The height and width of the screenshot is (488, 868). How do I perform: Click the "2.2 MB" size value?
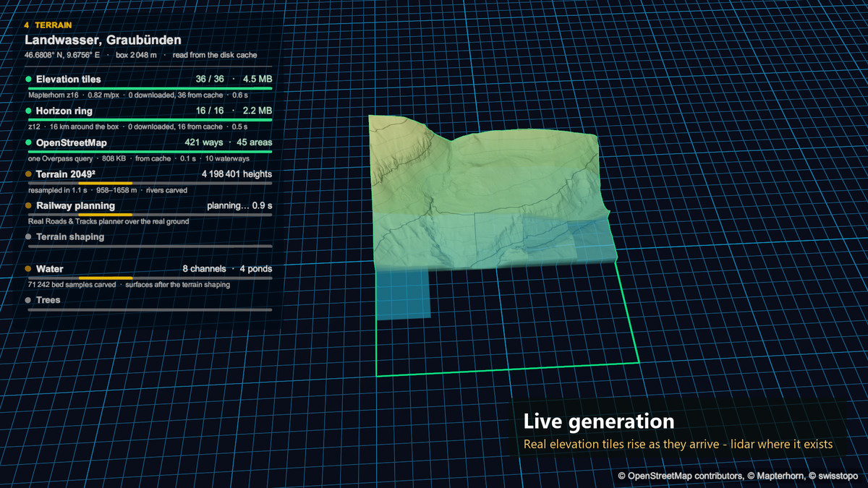258,111
